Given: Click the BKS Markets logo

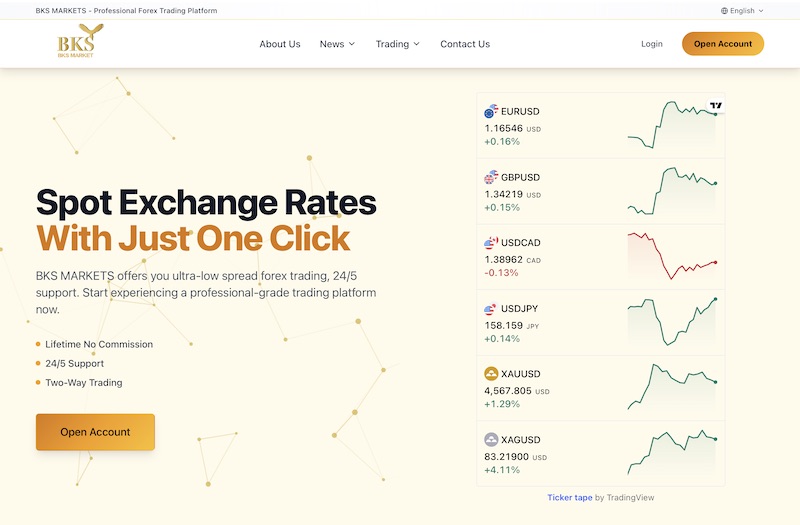Looking at the screenshot, I should 76,43.
